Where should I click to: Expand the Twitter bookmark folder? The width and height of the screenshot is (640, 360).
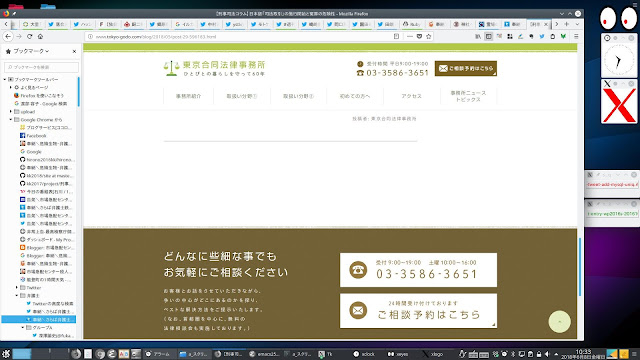17,288
